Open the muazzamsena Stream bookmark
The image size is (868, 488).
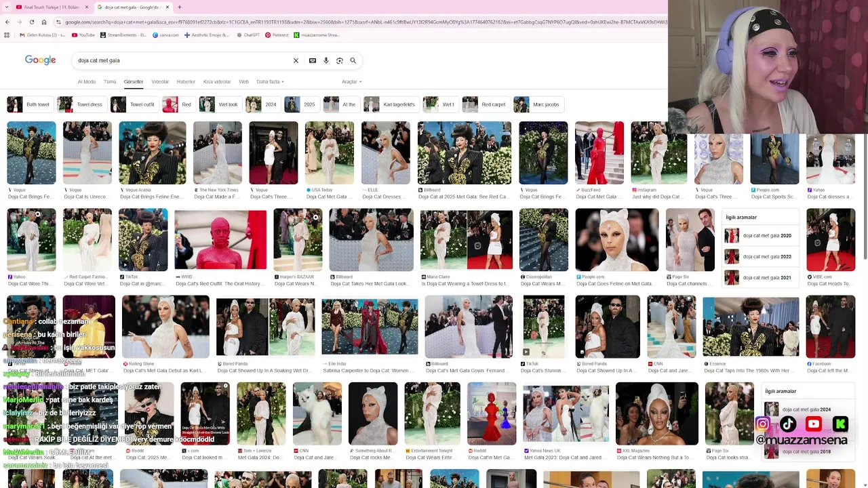[317, 35]
